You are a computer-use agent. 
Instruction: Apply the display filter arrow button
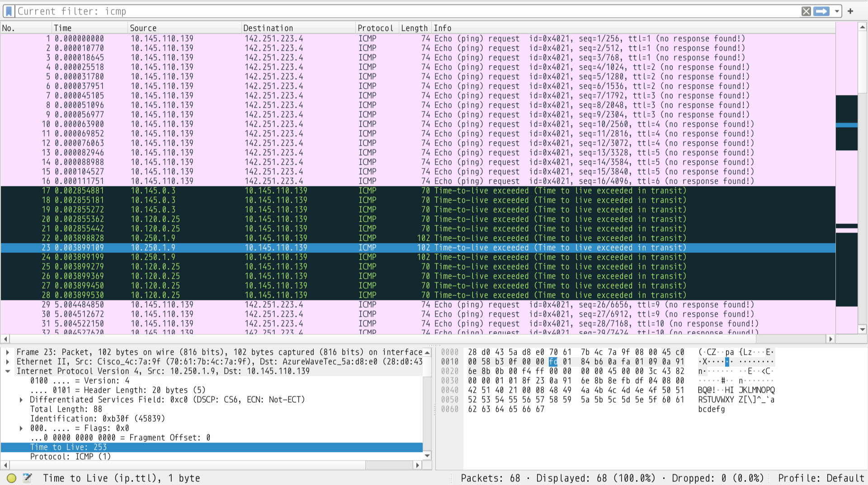[821, 11]
